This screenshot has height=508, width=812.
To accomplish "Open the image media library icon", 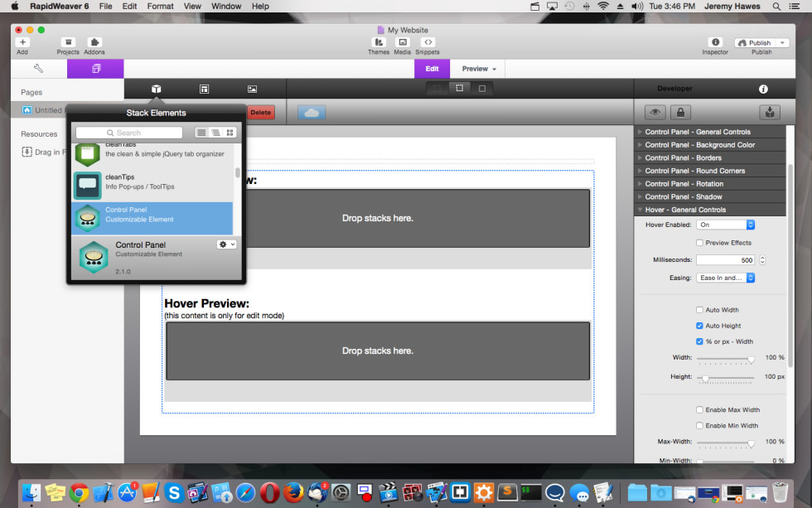I will 252,89.
